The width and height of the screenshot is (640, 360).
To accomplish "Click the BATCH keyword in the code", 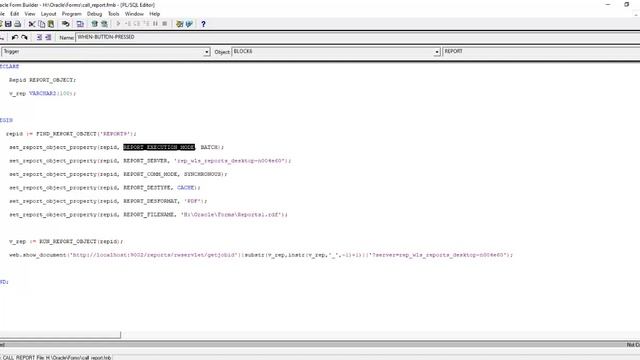I will pos(209,147).
